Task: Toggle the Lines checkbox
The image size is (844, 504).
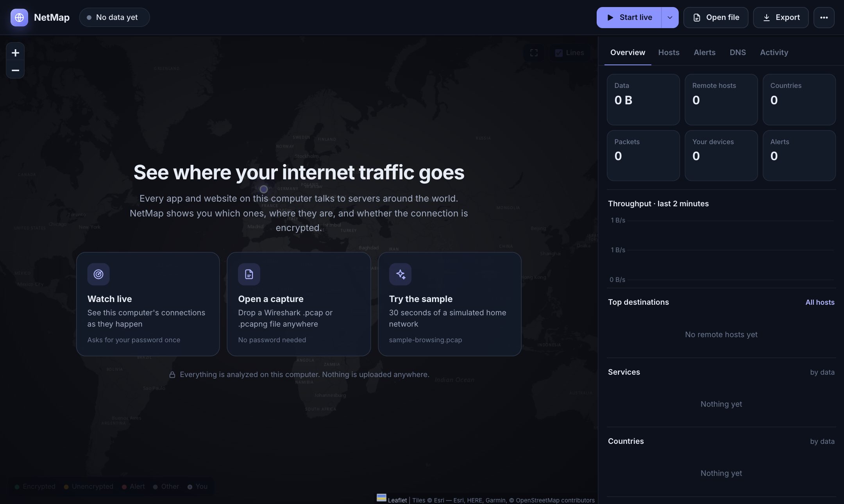Action: 559,53
